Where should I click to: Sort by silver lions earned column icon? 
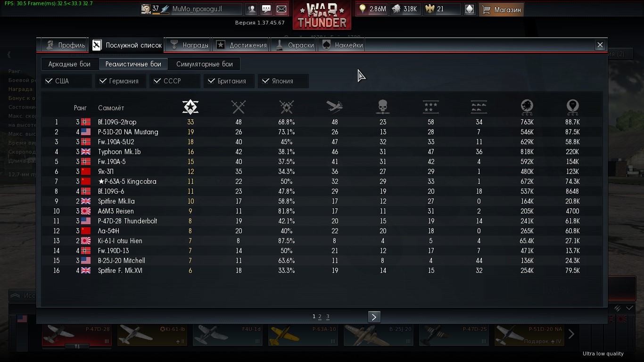click(527, 107)
